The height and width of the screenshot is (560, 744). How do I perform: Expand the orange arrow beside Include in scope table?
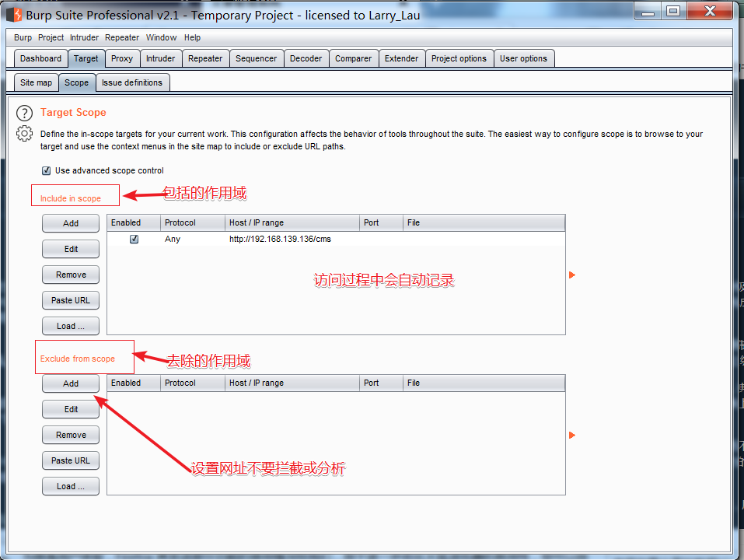click(571, 275)
